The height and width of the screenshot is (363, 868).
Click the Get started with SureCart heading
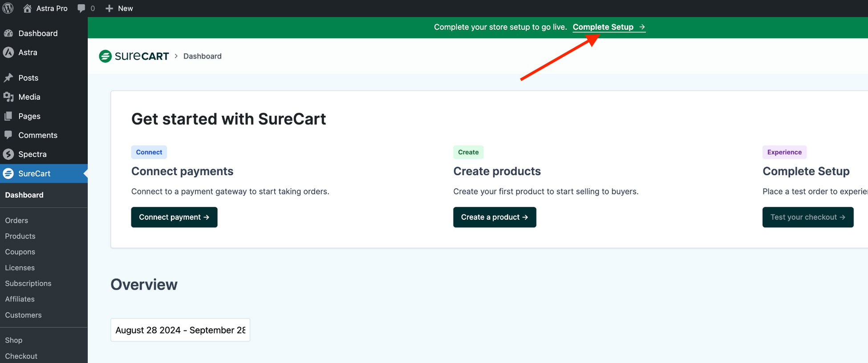(x=229, y=119)
